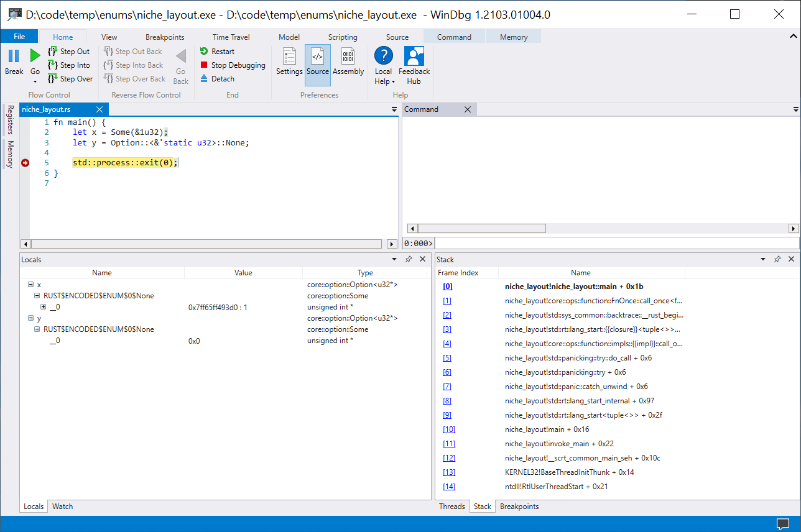Open the File menu

click(x=19, y=37)
